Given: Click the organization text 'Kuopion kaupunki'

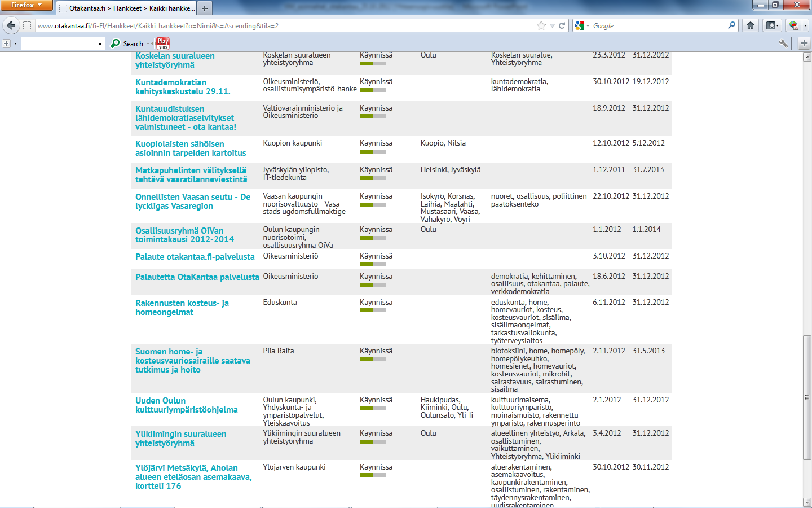Looking at the screenshot, I should 293,143.
